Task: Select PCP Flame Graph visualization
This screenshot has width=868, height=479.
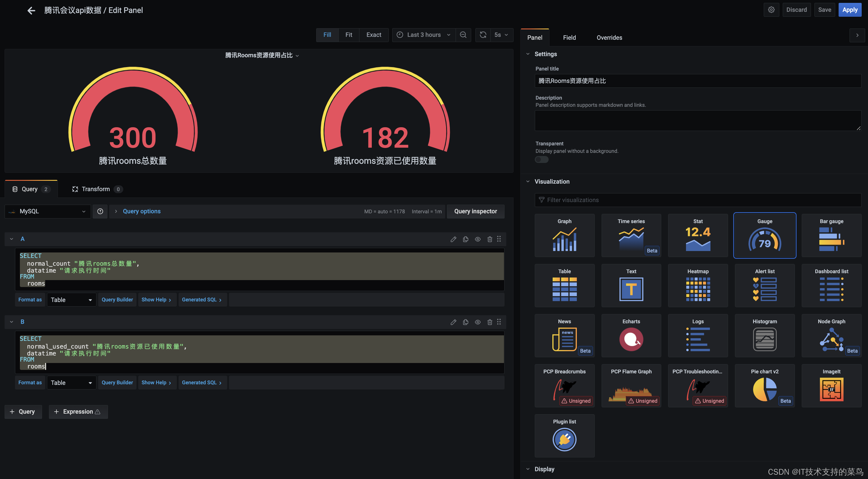Action: (x=631, y=386)
